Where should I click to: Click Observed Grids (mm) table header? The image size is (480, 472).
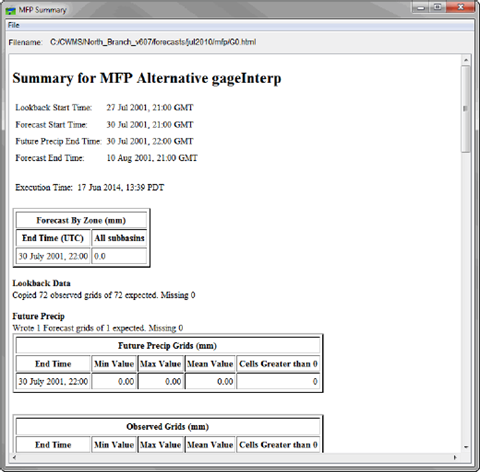(168, 427)
